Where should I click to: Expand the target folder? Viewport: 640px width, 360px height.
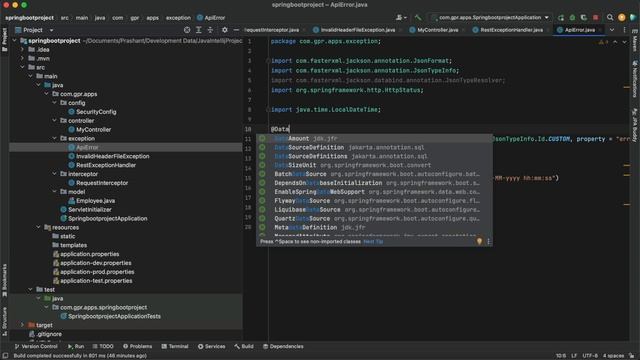click(x=22, y=325)
